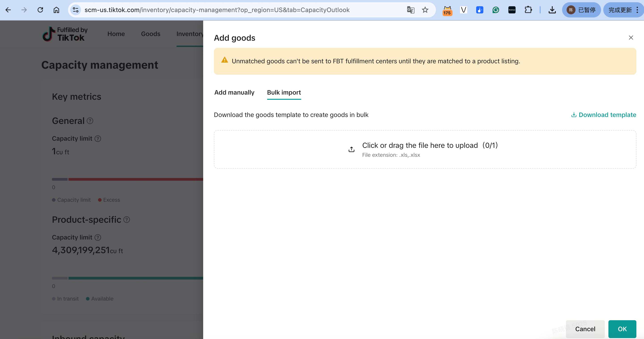Click the browser reload icon
The height and width of the screenshot is (339, 644).
(40, 10)
